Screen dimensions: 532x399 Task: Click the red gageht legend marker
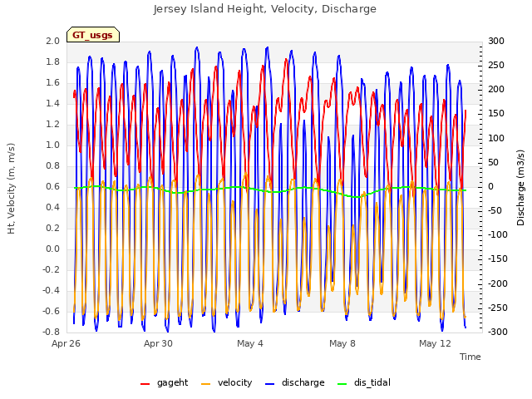point(145,384)
